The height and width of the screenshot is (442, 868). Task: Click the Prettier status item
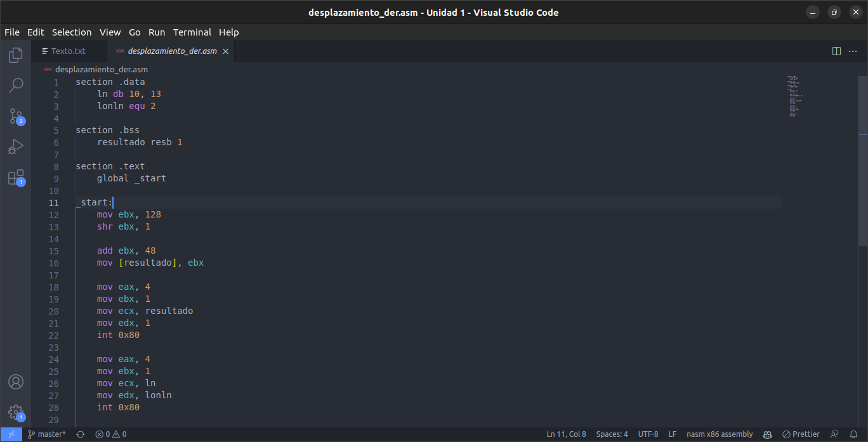801,434
